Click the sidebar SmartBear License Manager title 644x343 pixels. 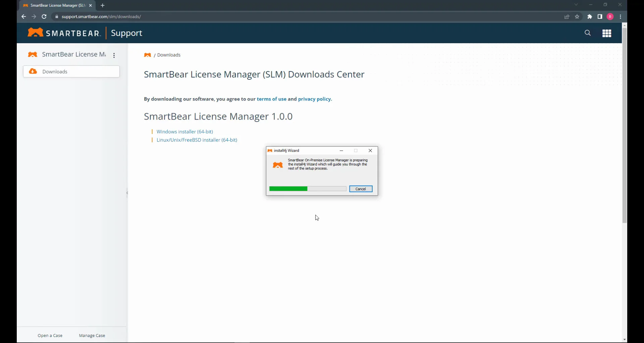click(x=74, y=54)
